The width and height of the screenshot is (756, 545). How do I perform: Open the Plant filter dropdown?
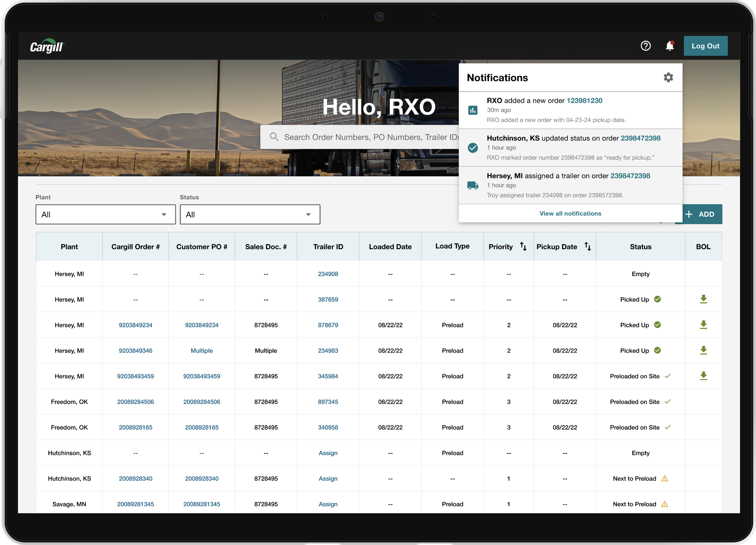pyautogui.click(x=106, y=214)
